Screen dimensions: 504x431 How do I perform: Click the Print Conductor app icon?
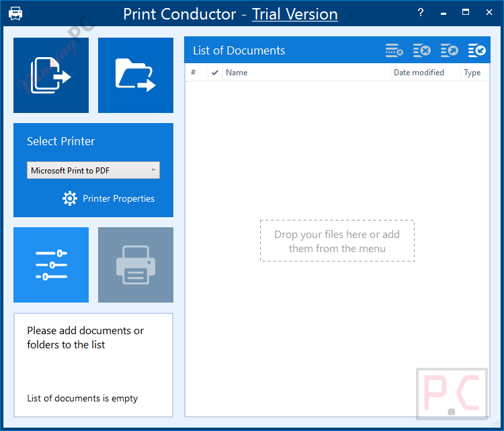15,13
